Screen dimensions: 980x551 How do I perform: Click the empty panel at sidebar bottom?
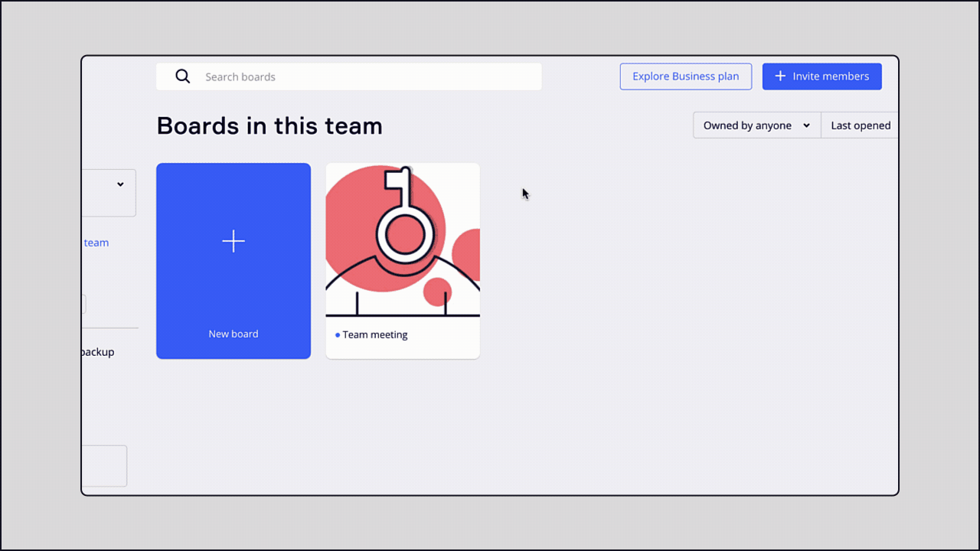click(x=105, y=465)
